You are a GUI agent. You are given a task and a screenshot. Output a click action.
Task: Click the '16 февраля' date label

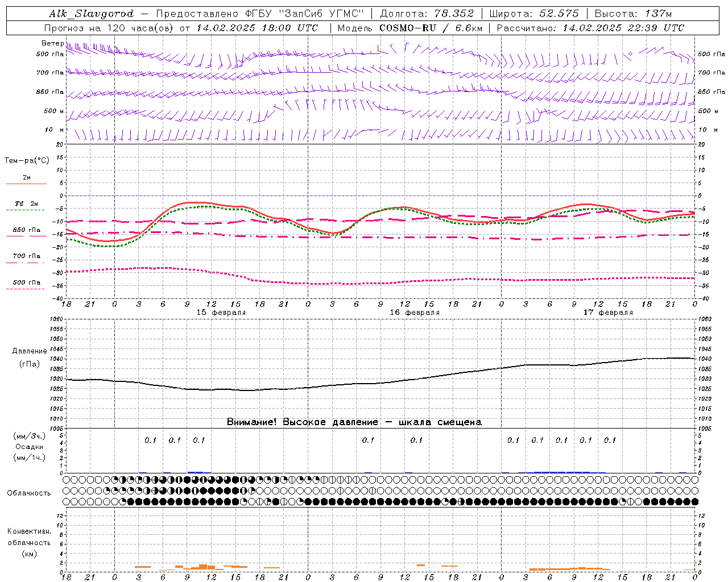coord(415,313)
